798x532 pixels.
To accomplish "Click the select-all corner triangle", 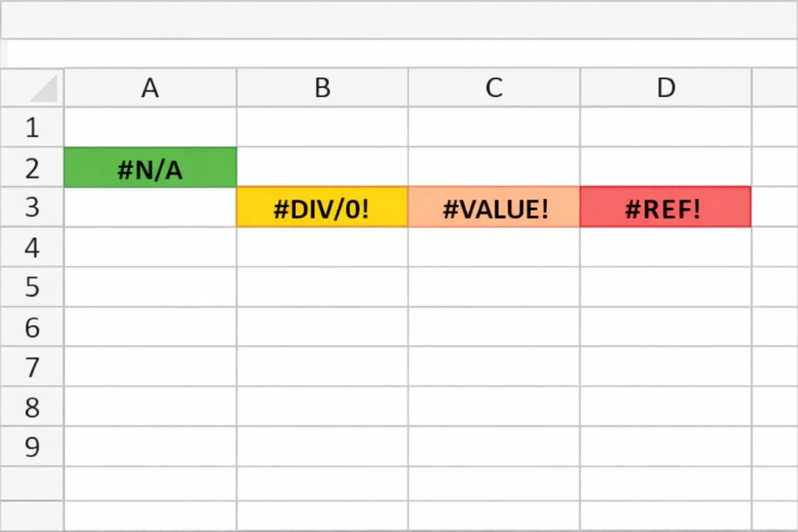I will (x=32, y=88).
